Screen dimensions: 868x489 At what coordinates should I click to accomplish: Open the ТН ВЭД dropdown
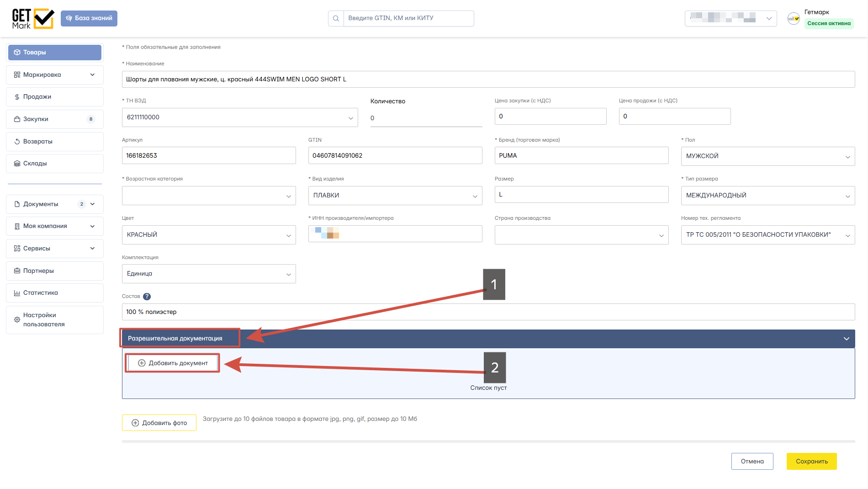(x=240, y=117)
